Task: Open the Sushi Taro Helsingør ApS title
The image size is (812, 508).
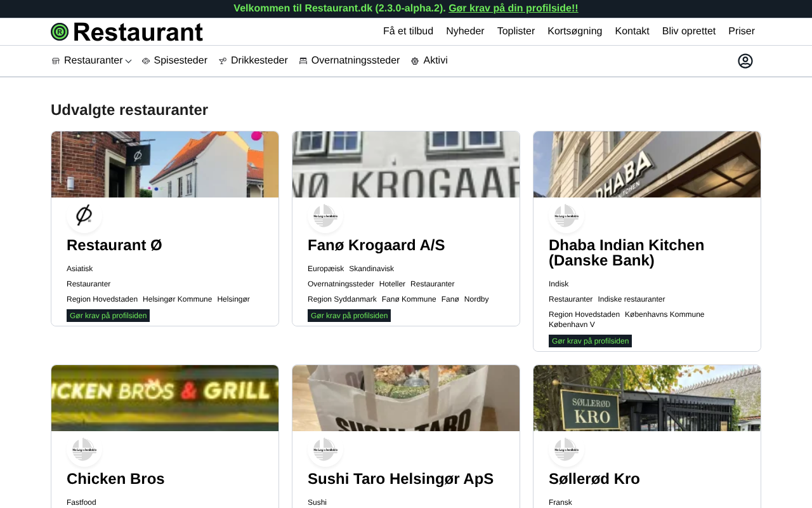Action: click(400, 479)
